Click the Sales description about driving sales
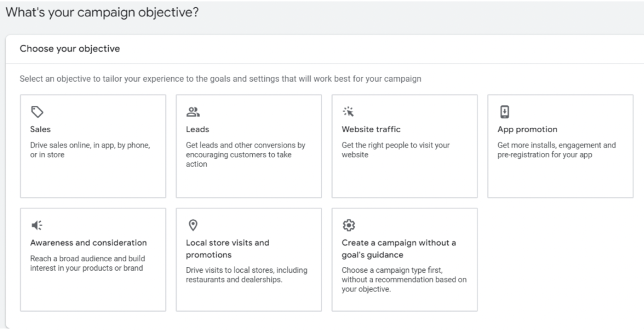644x330 pixels. [x=90, y=150]
